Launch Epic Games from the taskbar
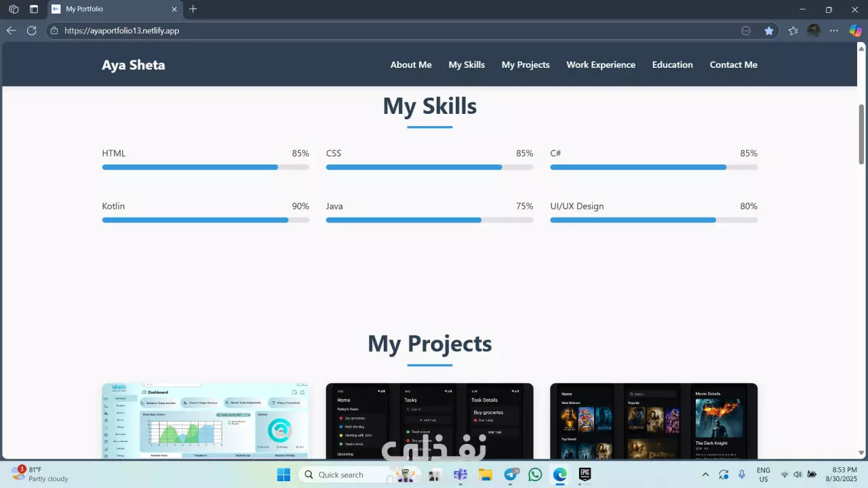 pos(585,474)
